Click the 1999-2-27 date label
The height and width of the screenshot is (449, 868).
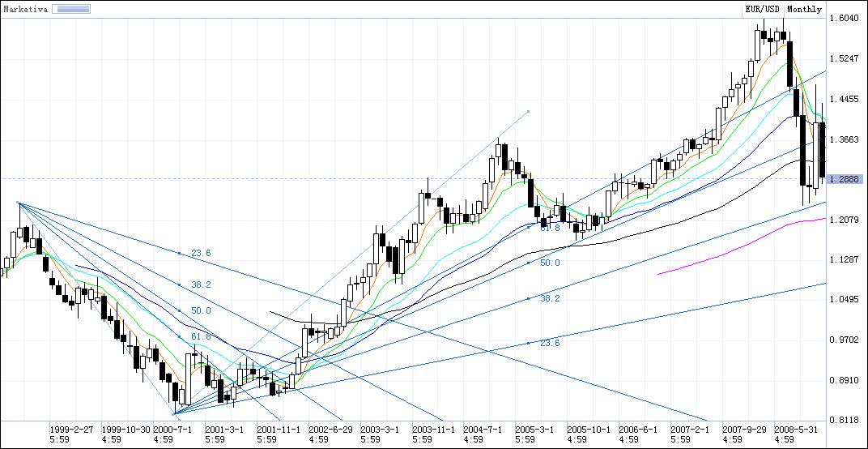pos(72,430)
